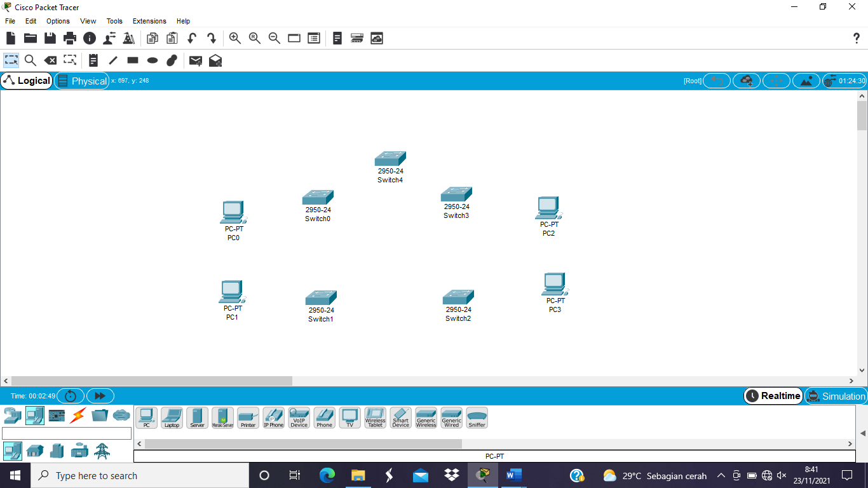Click the workspace vertical scrollbar down arrow
This screenshot has width=868, height=488.
(x=862, y=370)
